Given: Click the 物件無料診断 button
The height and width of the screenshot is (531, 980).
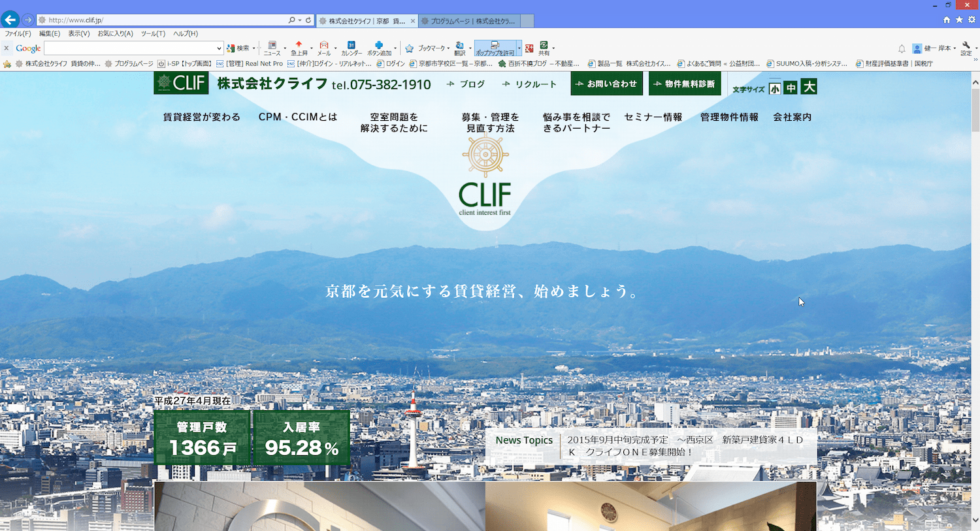Looking at the screenshot, I should (685, 84).
